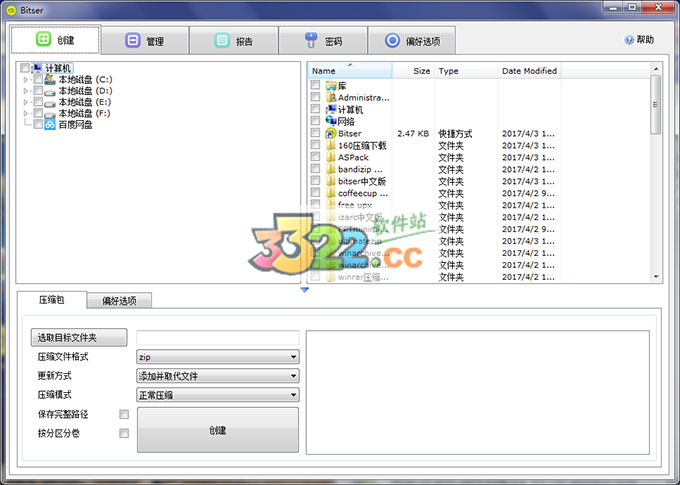The height and width of the screenshot is (485, 680).
Task: Click the purple Manage tab icon
Action: point(132,40)
